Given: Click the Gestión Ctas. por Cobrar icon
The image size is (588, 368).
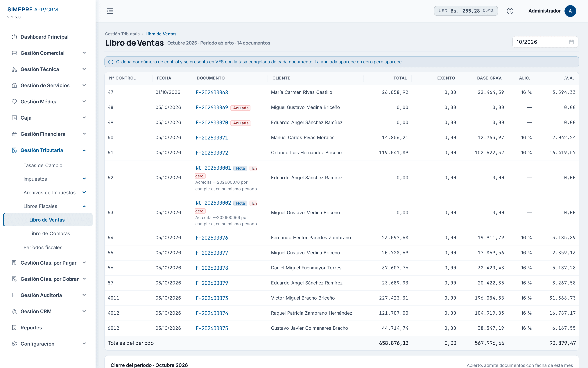Looking at the screenshot, I should click(14, 279).
